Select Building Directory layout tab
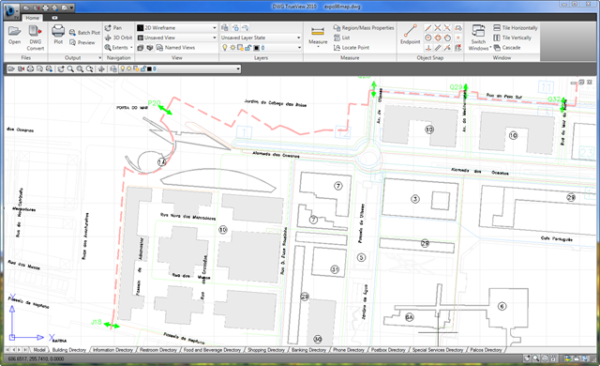 click(69, 350)
